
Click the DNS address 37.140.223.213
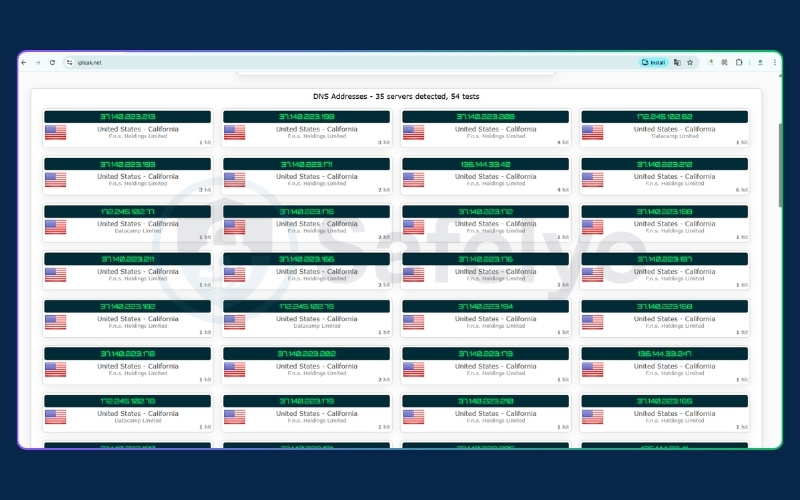point(127,117)
